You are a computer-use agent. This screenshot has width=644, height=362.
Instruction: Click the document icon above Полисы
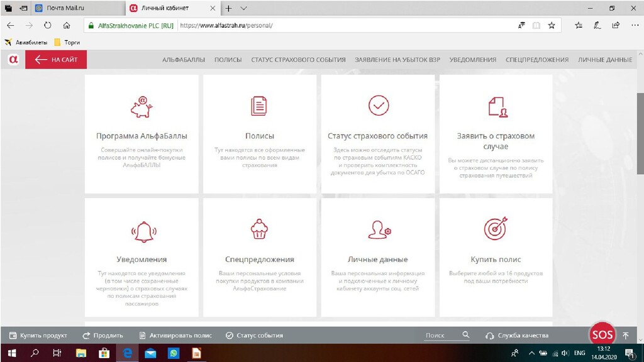click(259, 106)
